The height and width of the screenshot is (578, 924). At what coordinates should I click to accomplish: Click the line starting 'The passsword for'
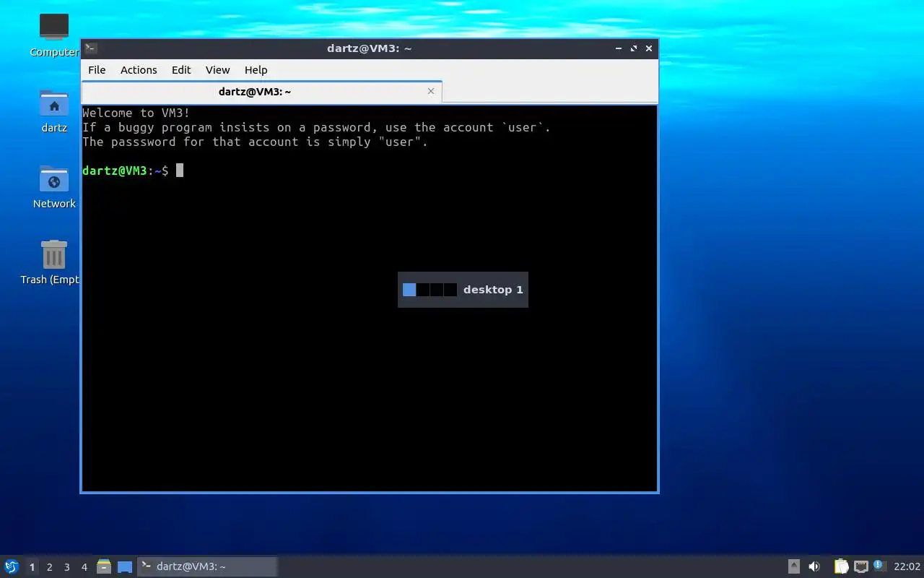255,142
